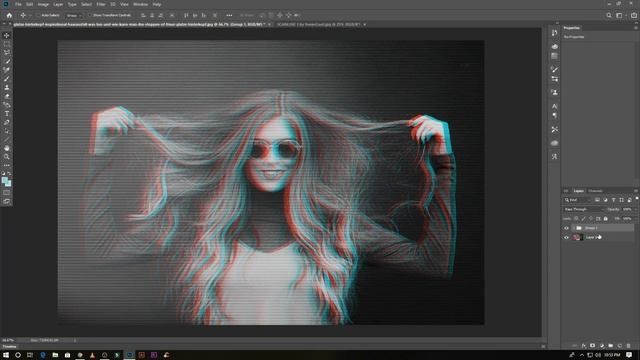This screenshot has height=360, width=640.
Task: Open the Filter menu
Action: click(101, 4)
